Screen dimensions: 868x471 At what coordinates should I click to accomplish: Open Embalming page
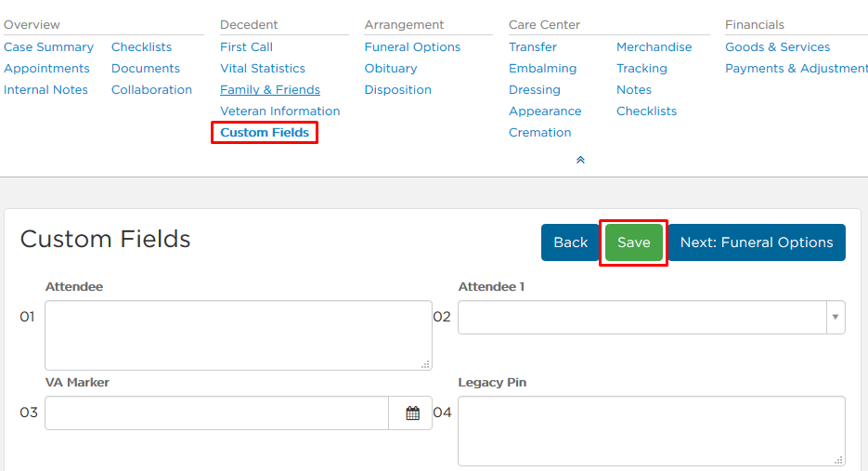point(542,68)
